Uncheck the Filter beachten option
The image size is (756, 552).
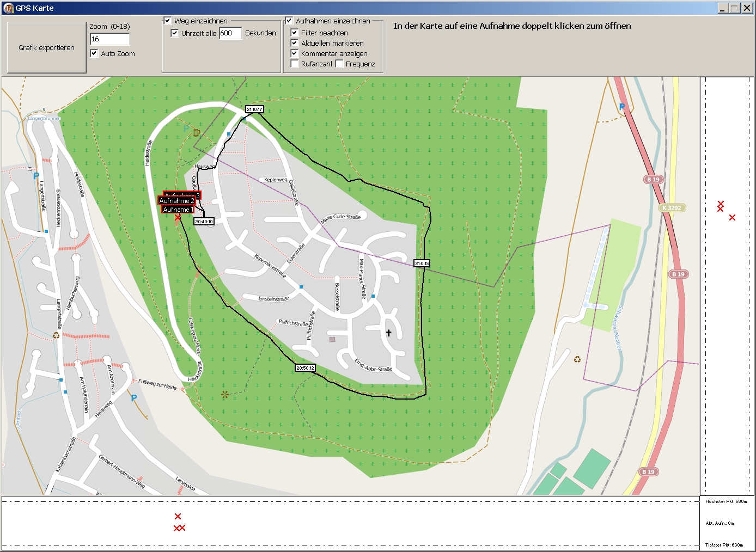[295, 33]
